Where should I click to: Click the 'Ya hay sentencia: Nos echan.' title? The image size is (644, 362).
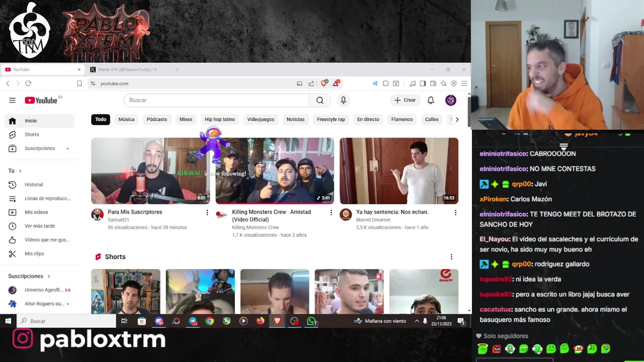tap(392, 212)
